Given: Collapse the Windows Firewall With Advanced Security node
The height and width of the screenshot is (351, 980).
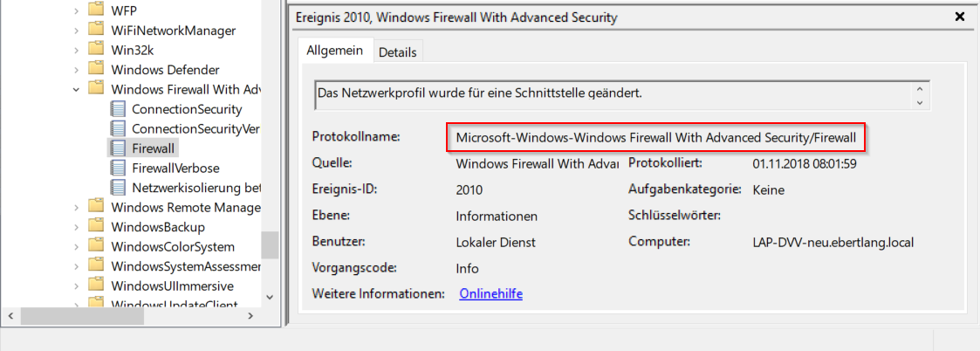Looking at the screenshot, I should [x=76, y=89].
